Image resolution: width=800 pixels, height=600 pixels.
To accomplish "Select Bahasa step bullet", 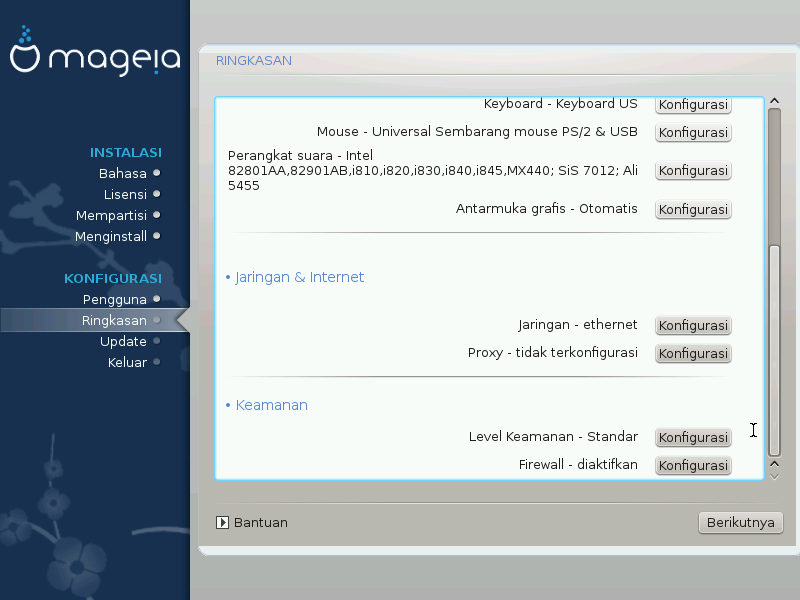I will [x=156, y=173].
